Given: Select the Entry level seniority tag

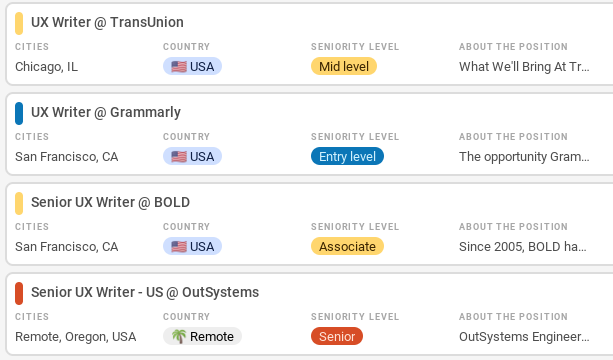Looking at the screenshot, I should (347, 156).
